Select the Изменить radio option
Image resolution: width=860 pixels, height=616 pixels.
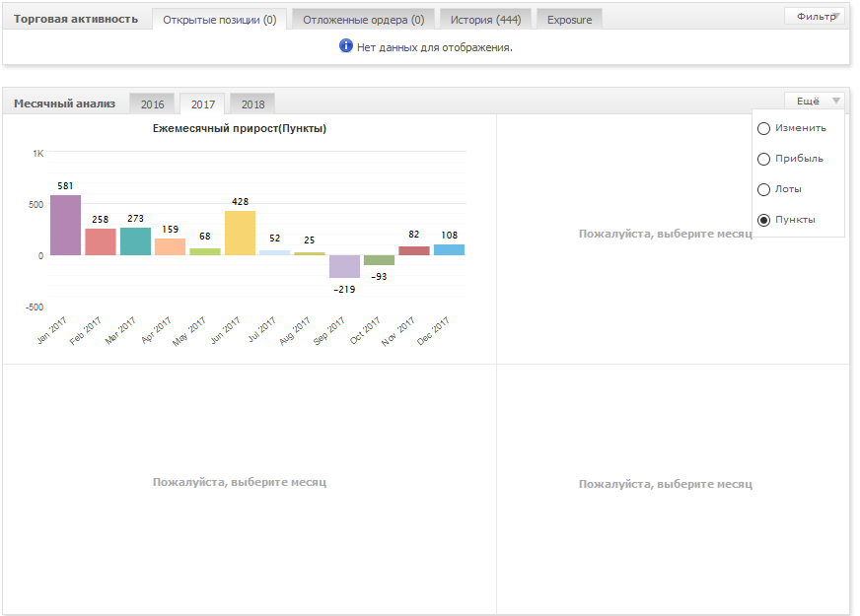click(763, 129)
